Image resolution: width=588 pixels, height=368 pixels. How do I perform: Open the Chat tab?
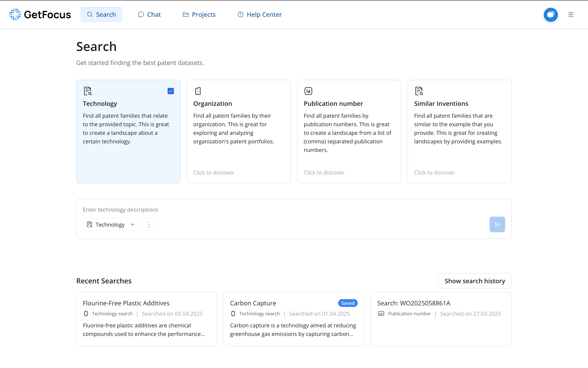tap(149, 14)
